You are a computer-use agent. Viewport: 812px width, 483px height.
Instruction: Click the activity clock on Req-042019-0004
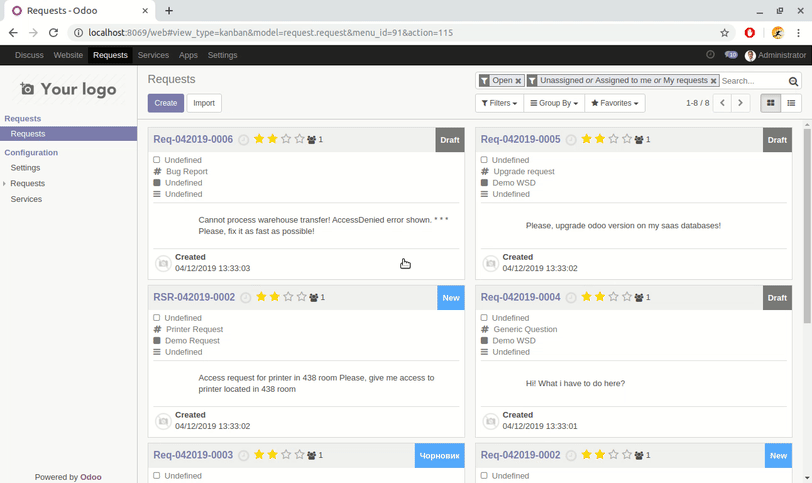[x=571, y=298]
